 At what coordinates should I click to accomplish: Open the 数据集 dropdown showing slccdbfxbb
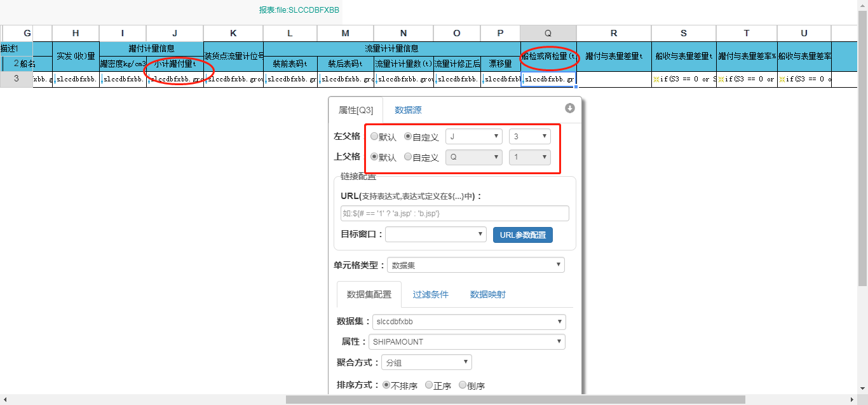(x=468, y=322)
